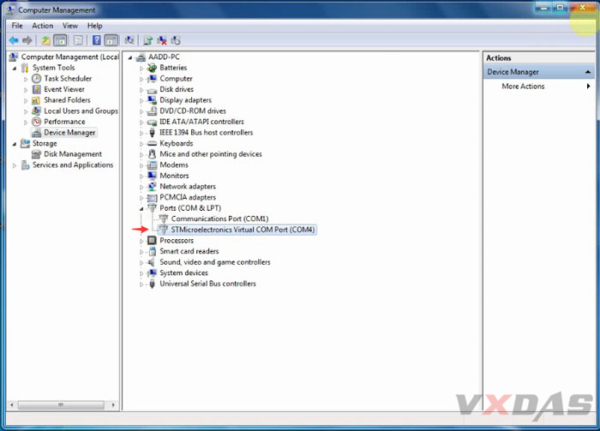The height and width of the screenshot is (431, 600).
Task: Click the Local Users and Groups icon
Action: [36, 111]
